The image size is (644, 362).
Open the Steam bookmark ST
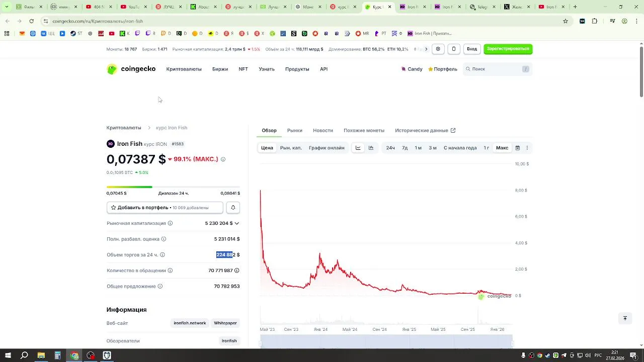76,34
